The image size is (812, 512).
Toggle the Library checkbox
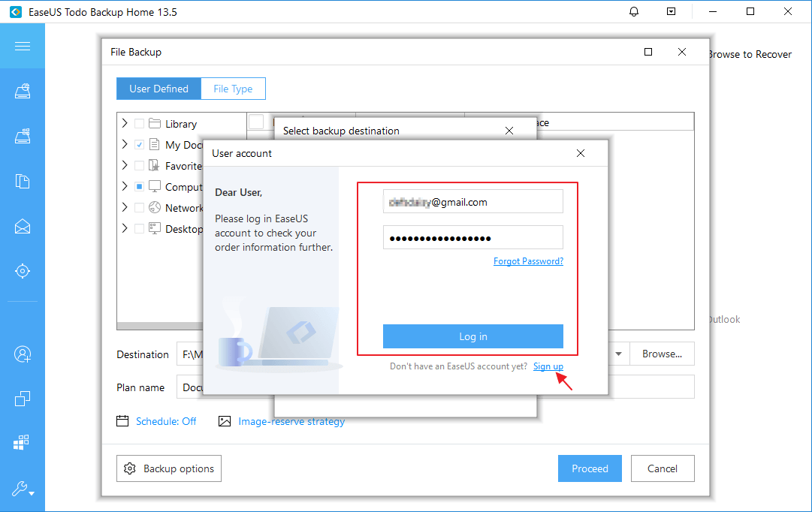(139, 124)
